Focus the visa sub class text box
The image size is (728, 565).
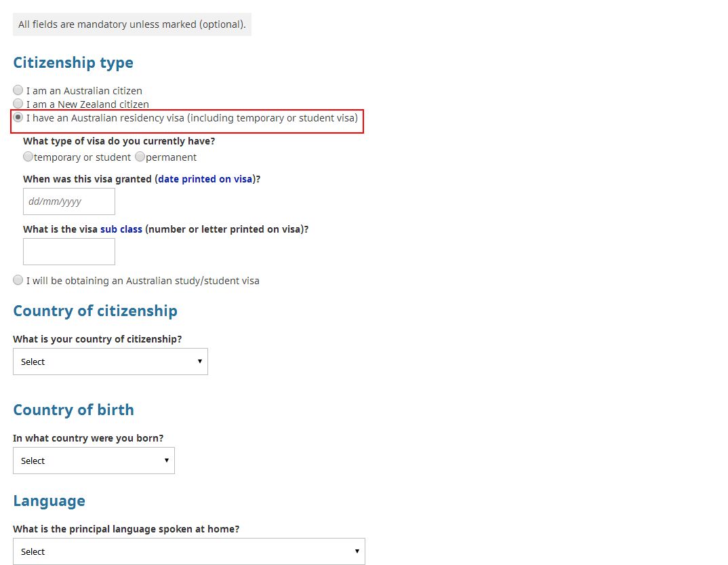69,252
